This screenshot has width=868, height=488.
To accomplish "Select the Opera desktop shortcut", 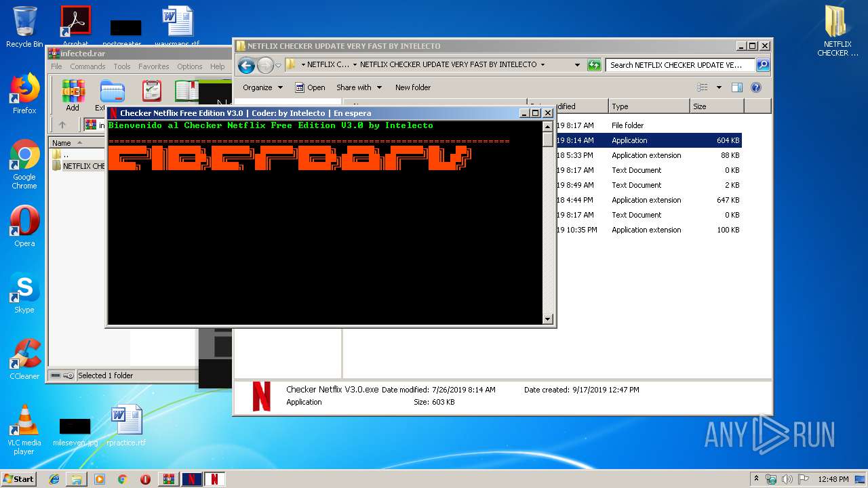I will [24, 226].
